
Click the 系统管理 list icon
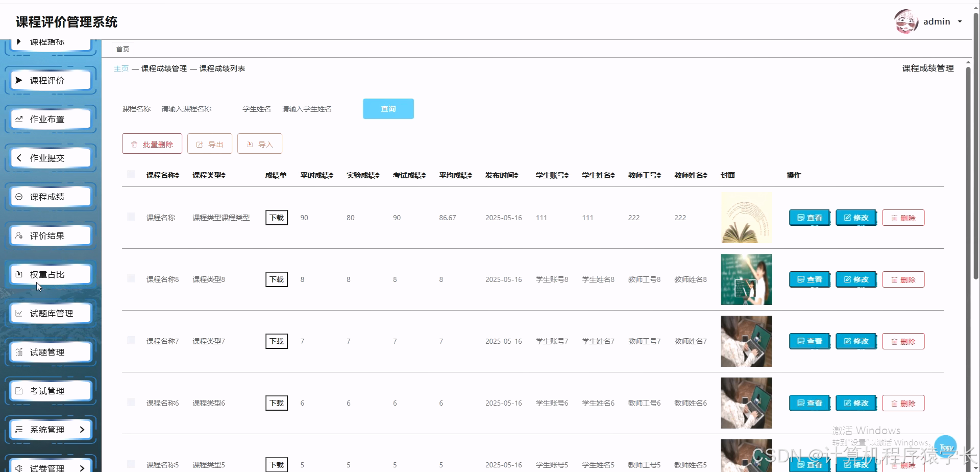pos(19,430)
